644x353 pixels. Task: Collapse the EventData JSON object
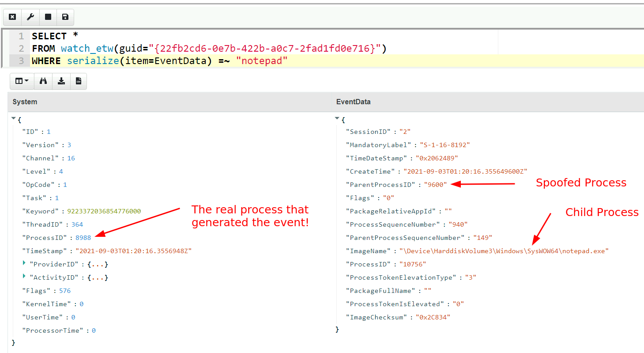click(337, 118)
